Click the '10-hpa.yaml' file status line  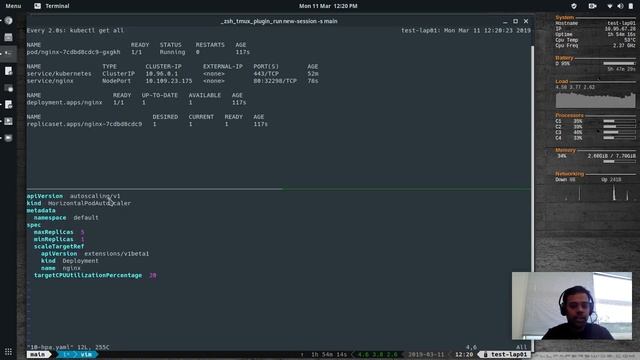(x=68, y=347)
